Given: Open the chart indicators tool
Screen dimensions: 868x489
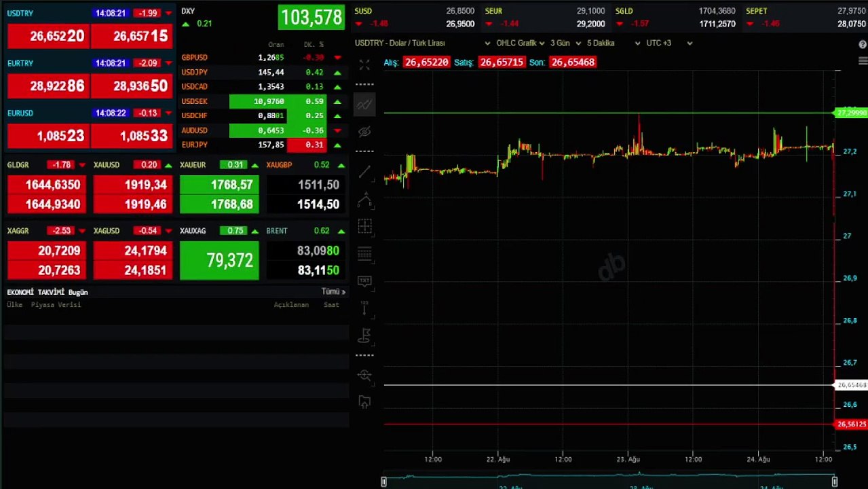Looking at the screenshot, I should (364, 105).
